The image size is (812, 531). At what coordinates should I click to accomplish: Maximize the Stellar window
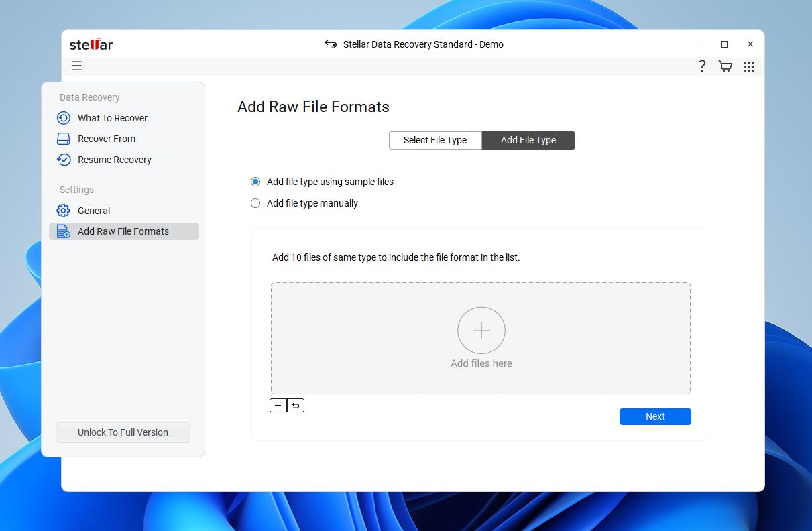click(724, 44)
